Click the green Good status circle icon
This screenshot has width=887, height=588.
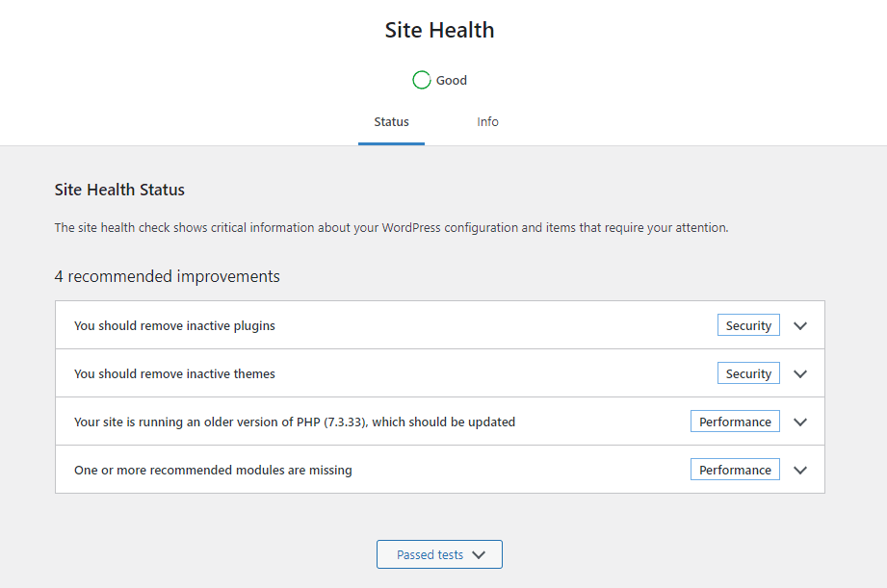(x=421, y=81)
